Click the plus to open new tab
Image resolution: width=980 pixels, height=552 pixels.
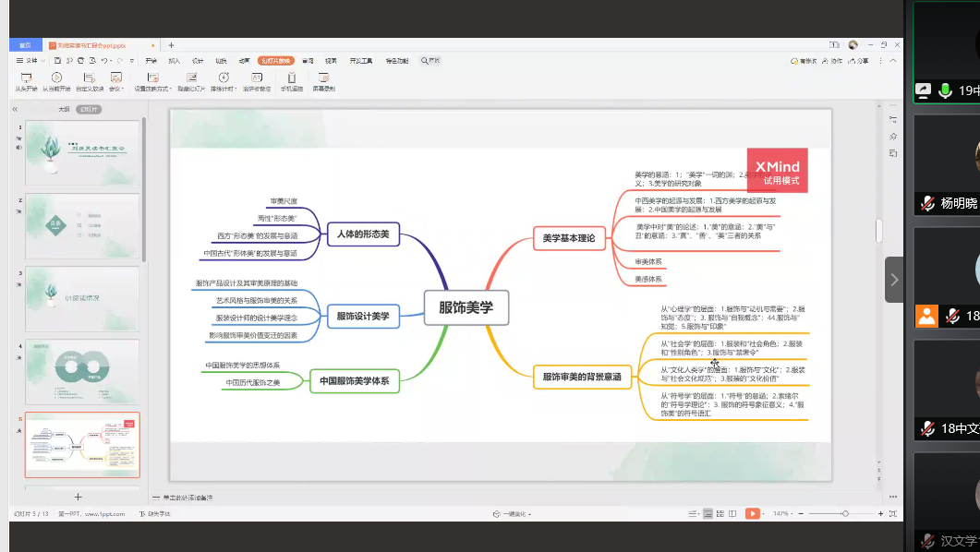point(171,45)
